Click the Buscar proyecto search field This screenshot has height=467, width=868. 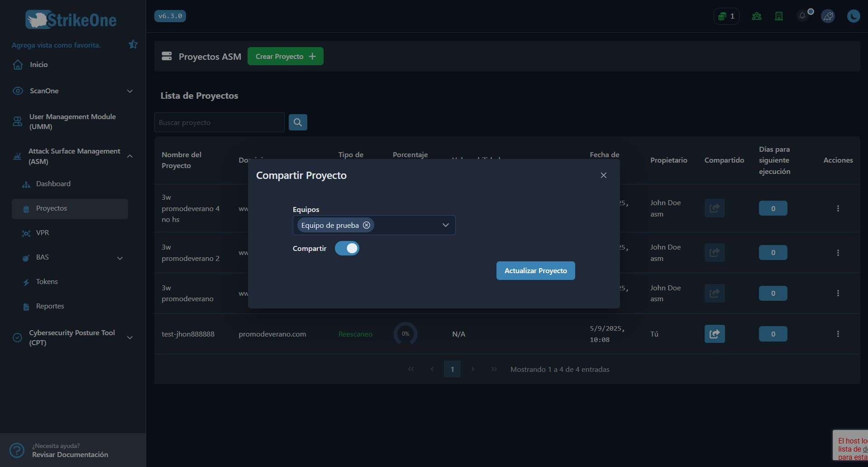pyautogui.click(x=219, y=122)
